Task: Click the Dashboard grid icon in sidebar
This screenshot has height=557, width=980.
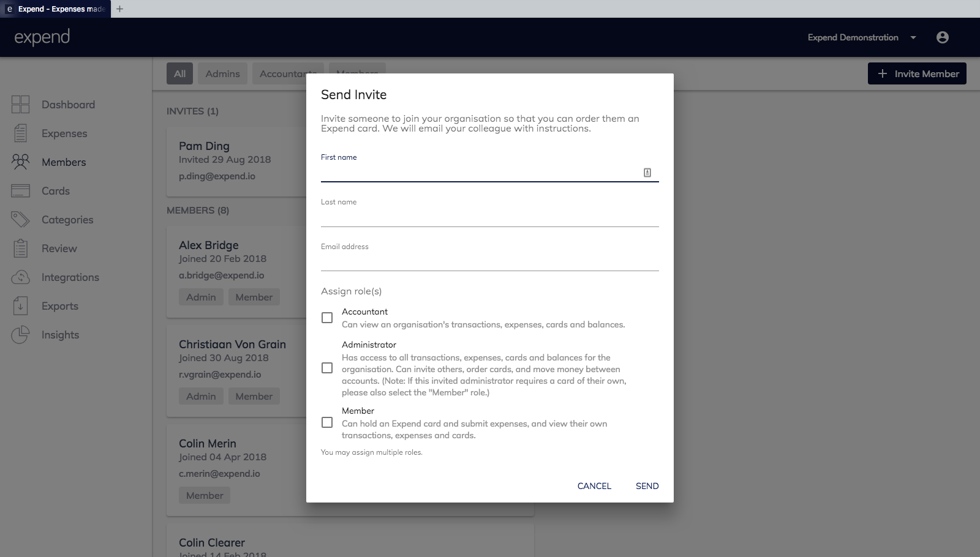Action: (20, 105)
